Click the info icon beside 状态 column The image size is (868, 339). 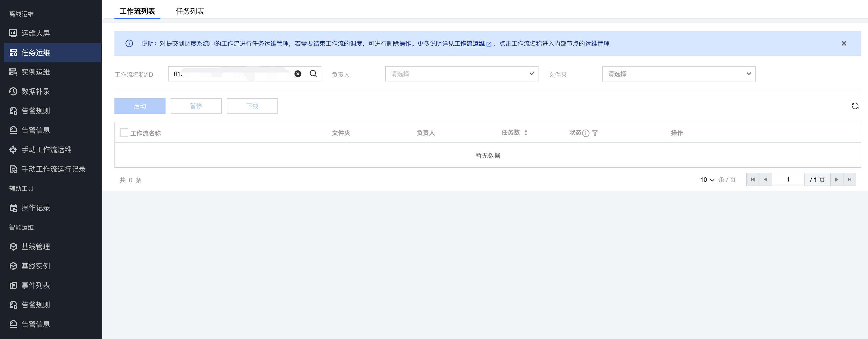(586, 133)
